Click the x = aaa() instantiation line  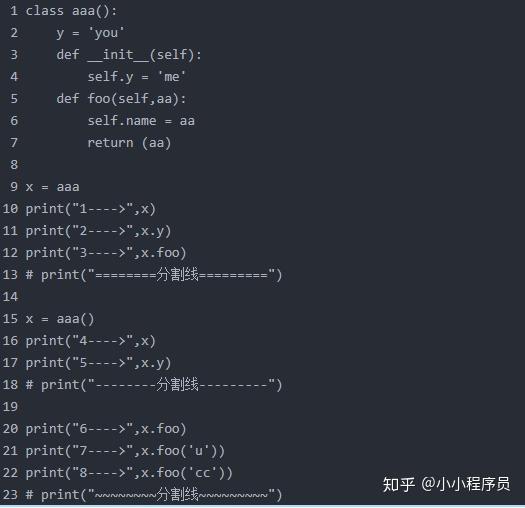pos(60,318)
